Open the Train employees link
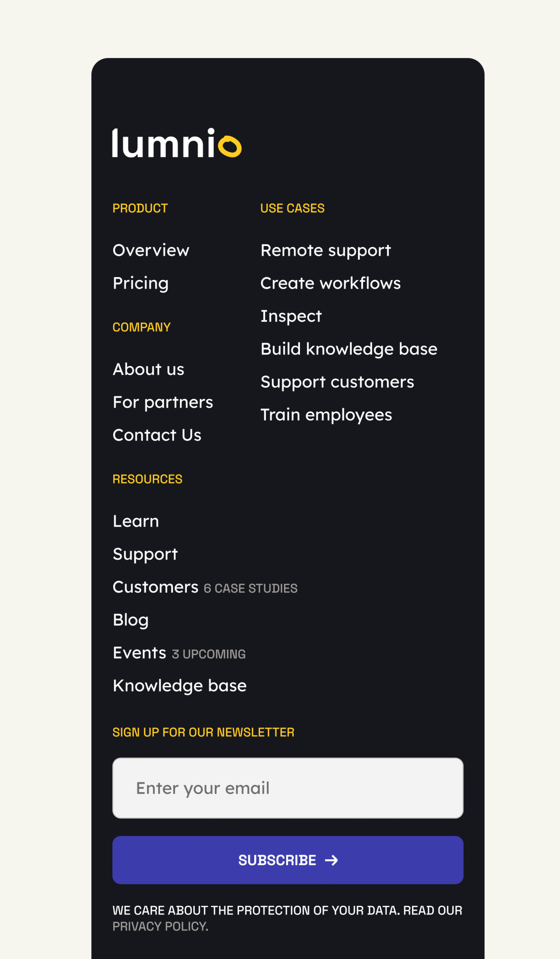Viewport: 560px width, 959px height. coord(326,415)
